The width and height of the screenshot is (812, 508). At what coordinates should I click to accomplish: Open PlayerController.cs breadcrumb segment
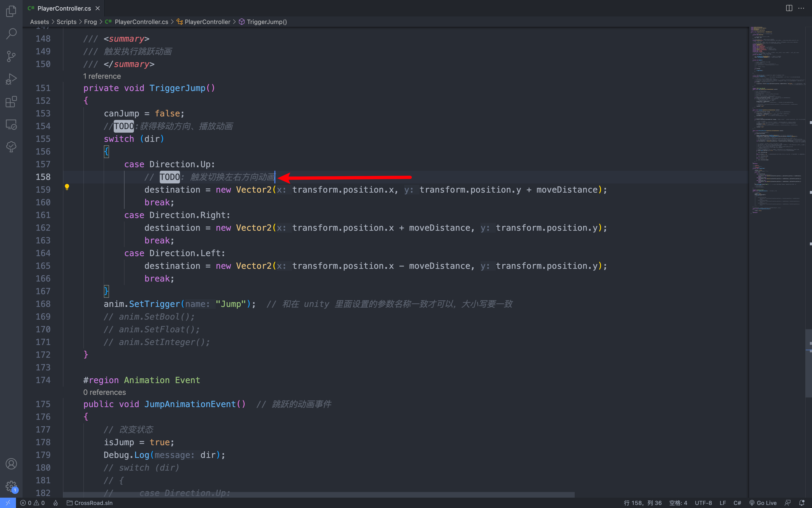137,22
